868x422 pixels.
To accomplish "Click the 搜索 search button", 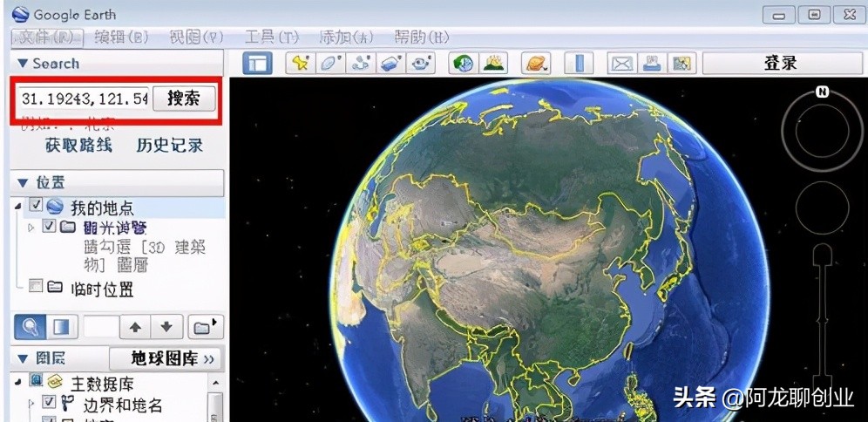I will [184, 99].
